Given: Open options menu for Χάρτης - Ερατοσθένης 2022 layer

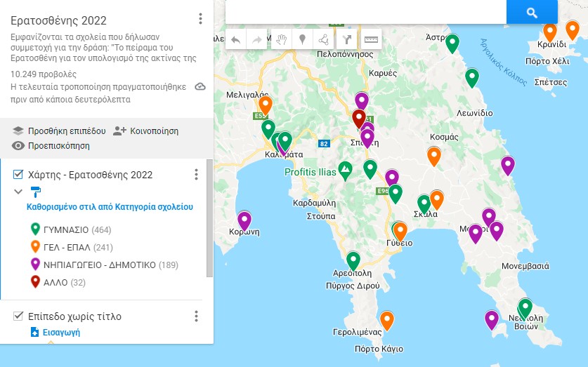Looking at the screenshot, I should pyautogui.click(x=197, y=174).
